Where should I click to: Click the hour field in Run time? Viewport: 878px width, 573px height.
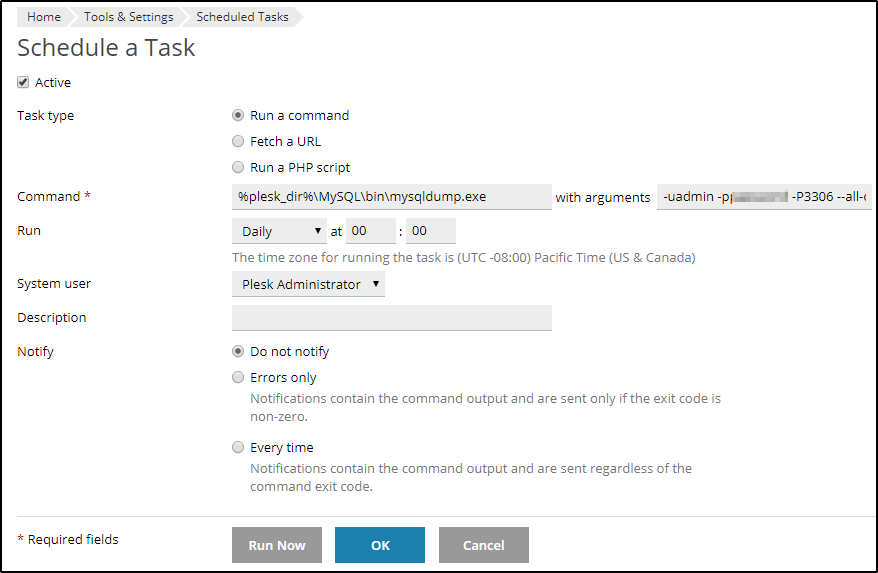pyautogui.click(x=371, y=231)
